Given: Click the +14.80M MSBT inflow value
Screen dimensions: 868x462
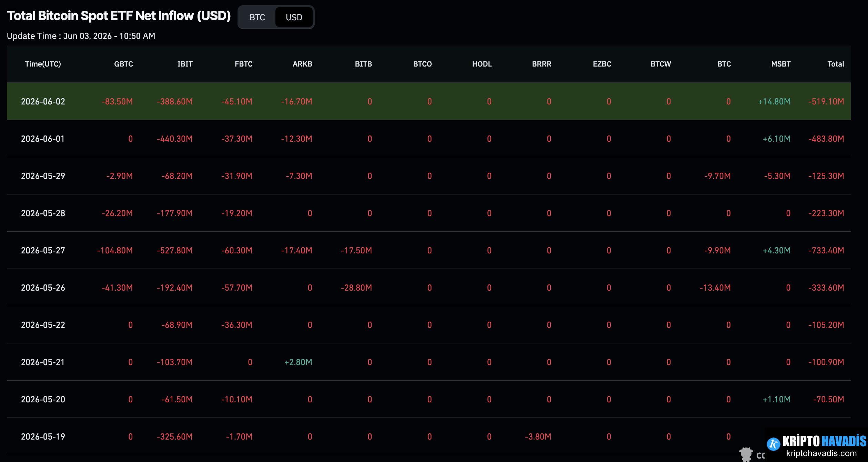Looking at the screenshot, I should tap(774, 101).
